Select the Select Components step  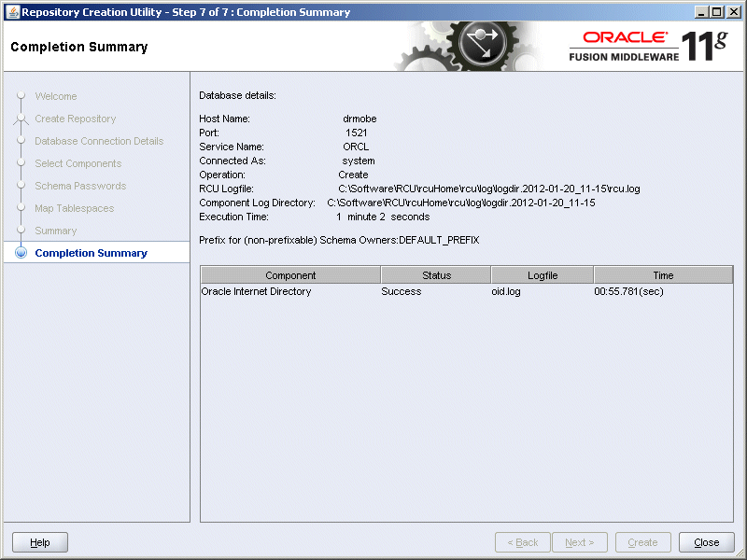coord(78,163)
